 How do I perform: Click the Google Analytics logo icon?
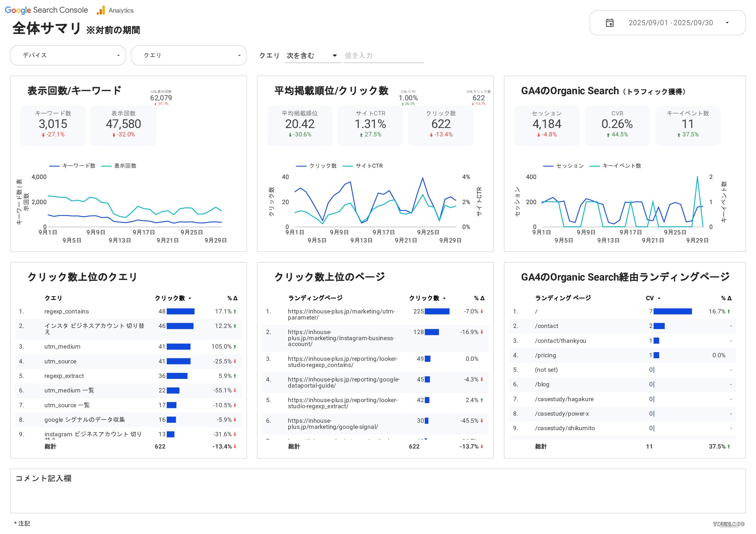tap(101, 10)
